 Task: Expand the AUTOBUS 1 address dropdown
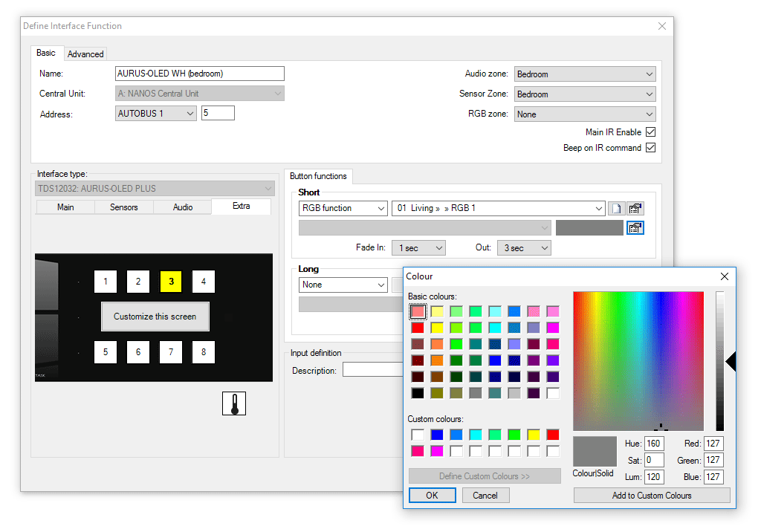(x=156, y=114)
